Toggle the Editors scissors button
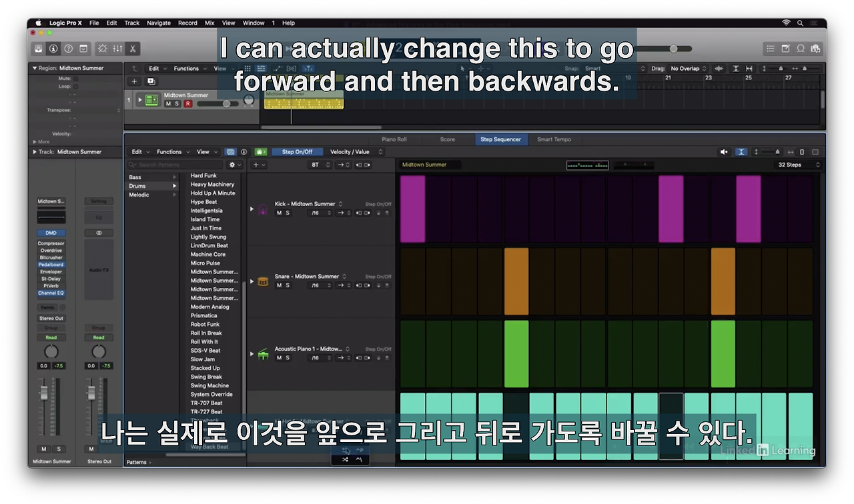 (x=133, y=49)
